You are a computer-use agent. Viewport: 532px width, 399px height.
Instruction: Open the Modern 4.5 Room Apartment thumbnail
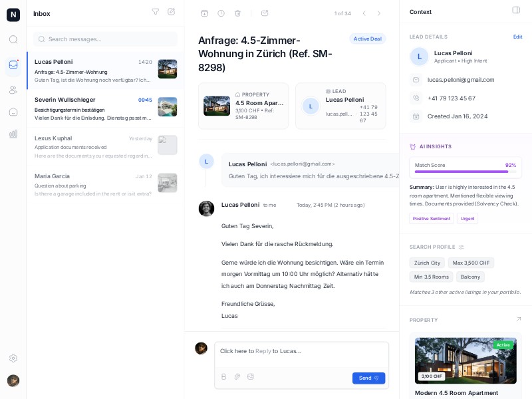pos(465,360)
